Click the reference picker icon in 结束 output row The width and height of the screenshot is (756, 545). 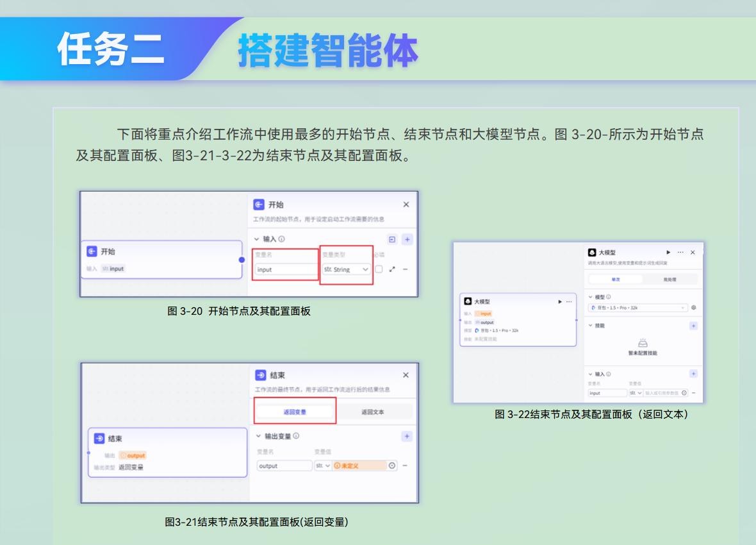pos(392,466)
